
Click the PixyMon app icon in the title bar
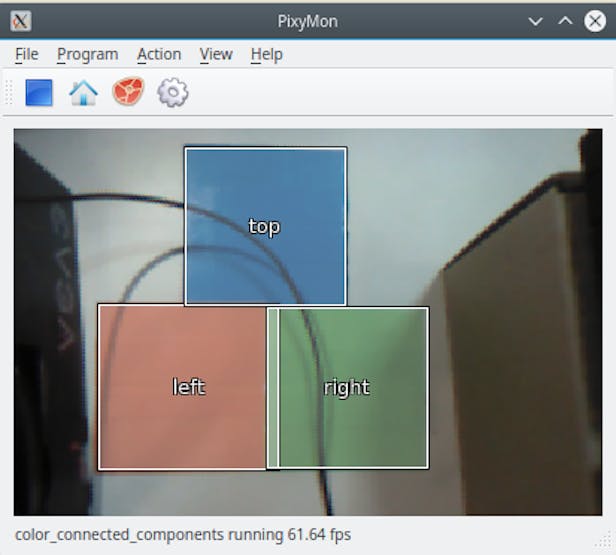(x=20, y=21)
